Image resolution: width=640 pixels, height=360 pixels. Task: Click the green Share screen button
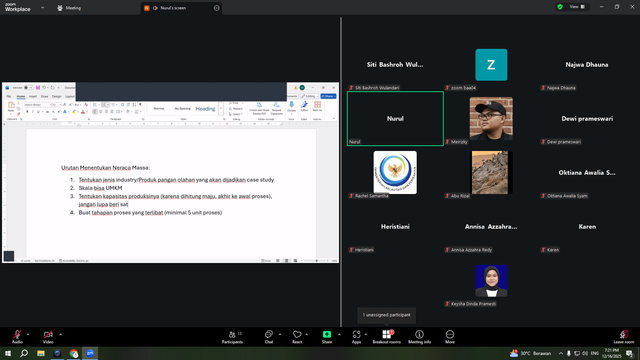pyautogui.click(x=327, y=334)
